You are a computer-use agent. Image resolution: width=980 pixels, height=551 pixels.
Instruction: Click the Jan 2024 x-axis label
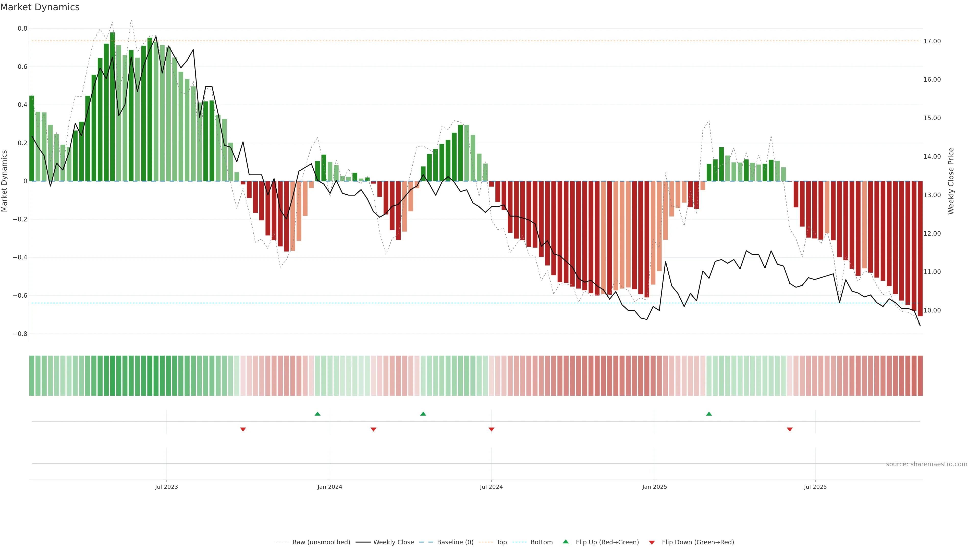(x=330, y=487)
